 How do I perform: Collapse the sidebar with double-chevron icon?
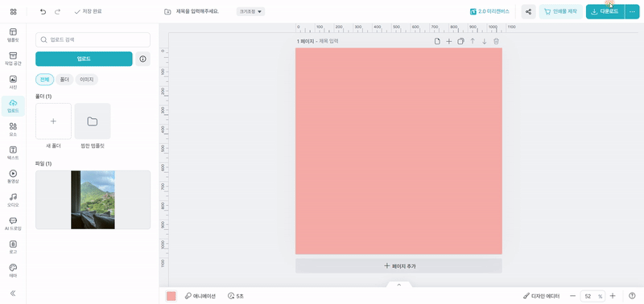[13, 294]
